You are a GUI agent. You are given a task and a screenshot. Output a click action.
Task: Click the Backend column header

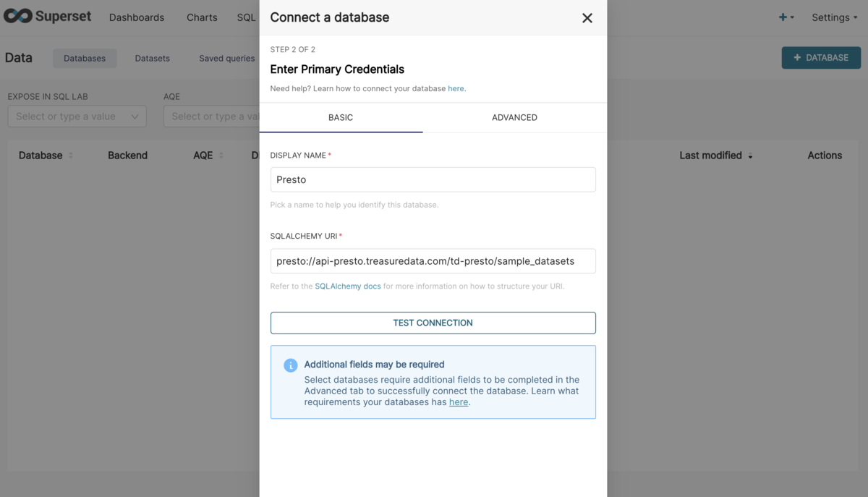127,156
